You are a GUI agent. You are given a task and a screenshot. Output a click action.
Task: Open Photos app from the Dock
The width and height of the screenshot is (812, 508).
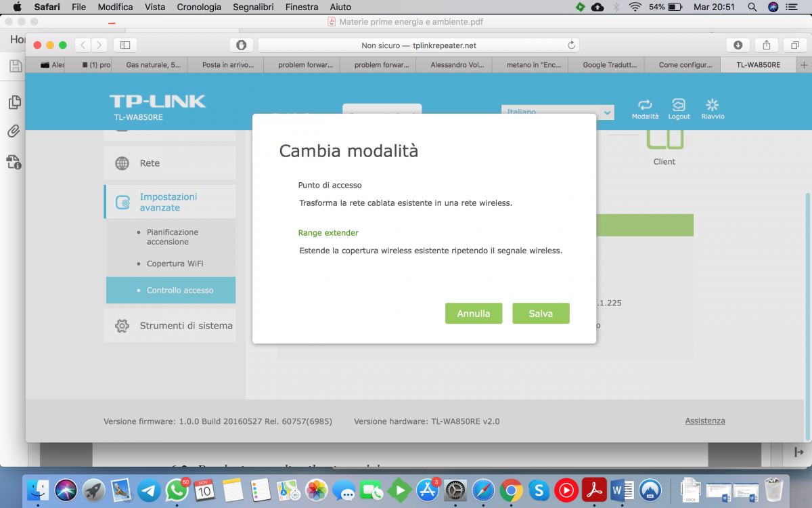pyautogui.click(x=316, y=489)
